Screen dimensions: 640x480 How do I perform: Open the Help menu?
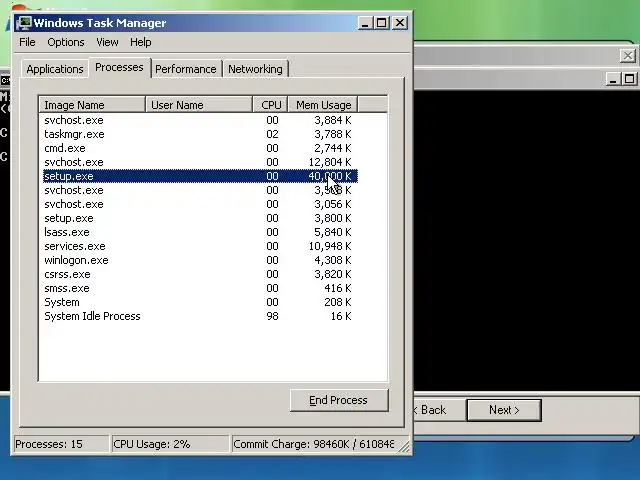click(x=140, y=42)
